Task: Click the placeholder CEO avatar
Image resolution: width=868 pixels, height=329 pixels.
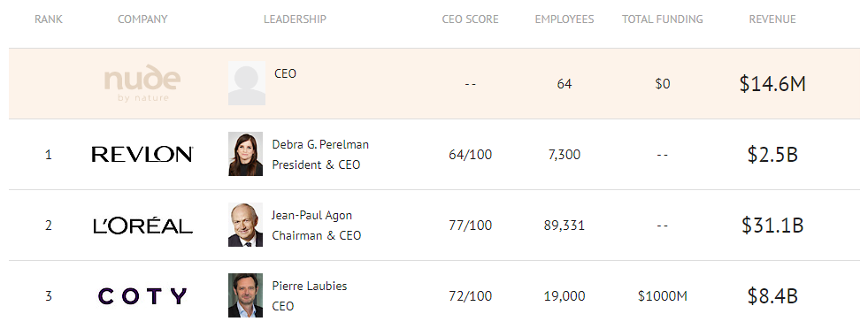Action: point(246,83)
